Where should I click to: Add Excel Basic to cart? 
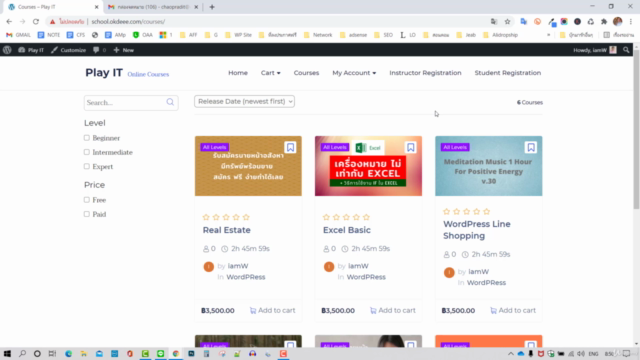click(393, 310)
